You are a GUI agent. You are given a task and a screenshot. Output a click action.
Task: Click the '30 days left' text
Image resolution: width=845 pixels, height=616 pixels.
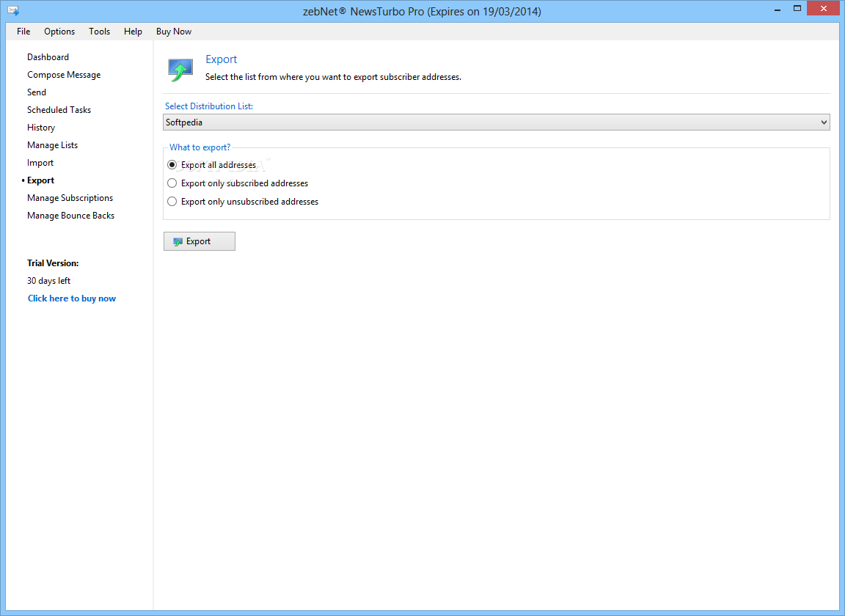(48, 281)
